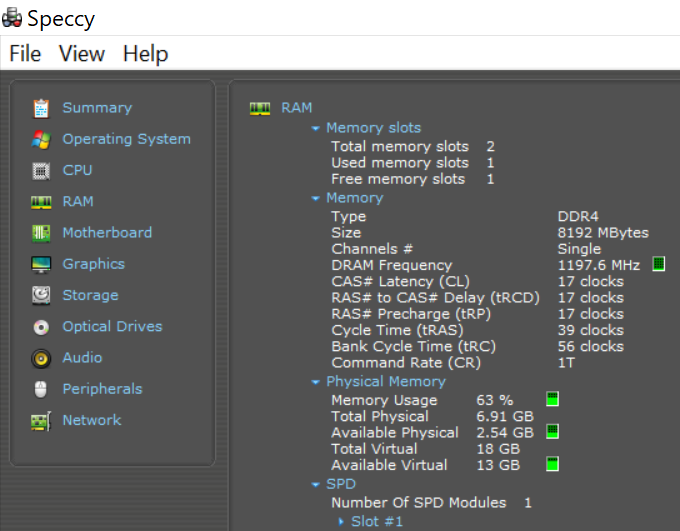Click the Audio speaker icon
Viewport: 680px width, 531px height.
coord(41,358)
